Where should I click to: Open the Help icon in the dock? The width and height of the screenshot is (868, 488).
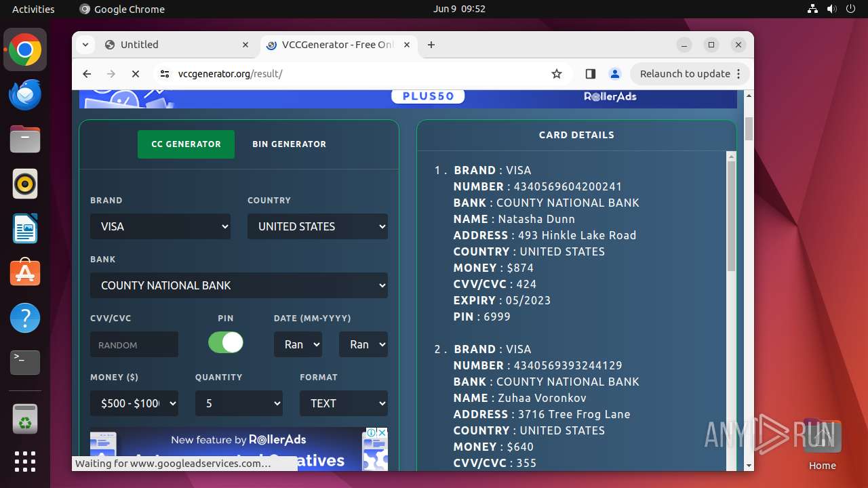click(x=25, y=318)
